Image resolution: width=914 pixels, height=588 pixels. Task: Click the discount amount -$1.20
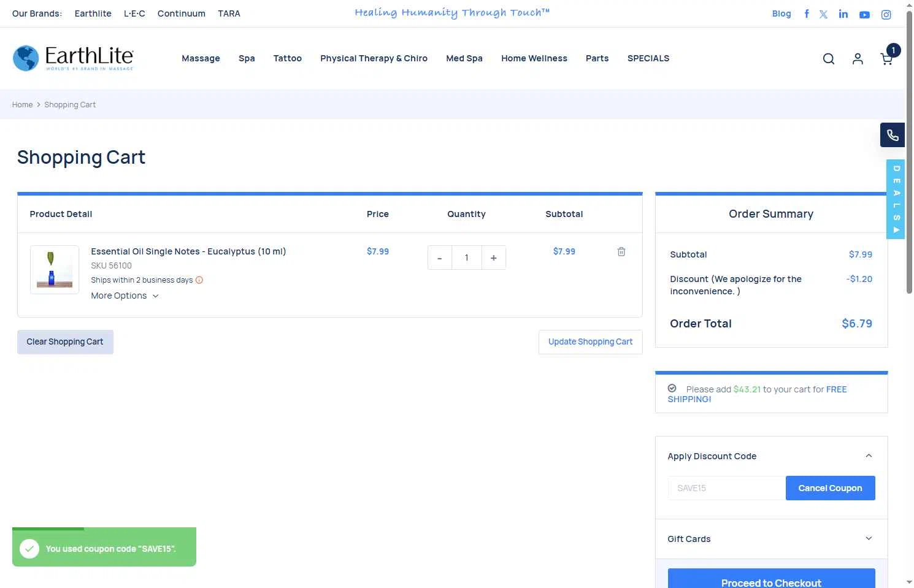point(859,279)
